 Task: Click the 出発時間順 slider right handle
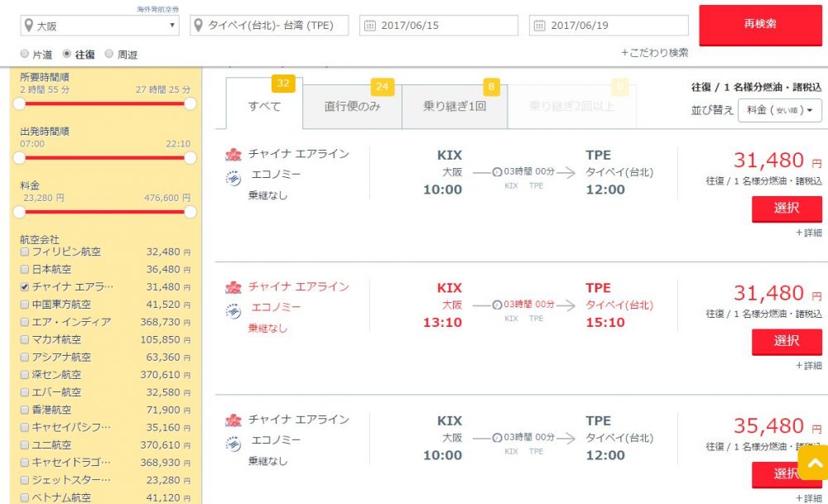(x=190, y=157)
